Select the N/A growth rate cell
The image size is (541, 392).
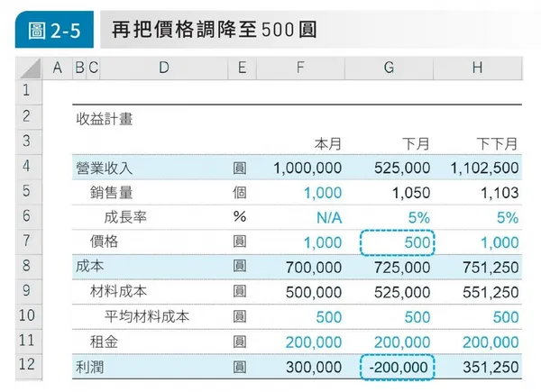click(x=329, y=218)
